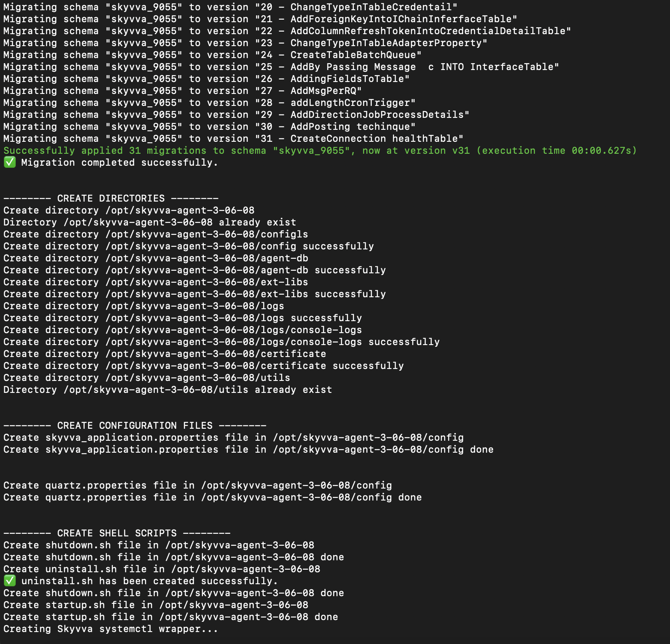Click the version 20 ChangeTypeInTableCredentail line
This screenshot has width=670, height=644.
click(231, 7)
